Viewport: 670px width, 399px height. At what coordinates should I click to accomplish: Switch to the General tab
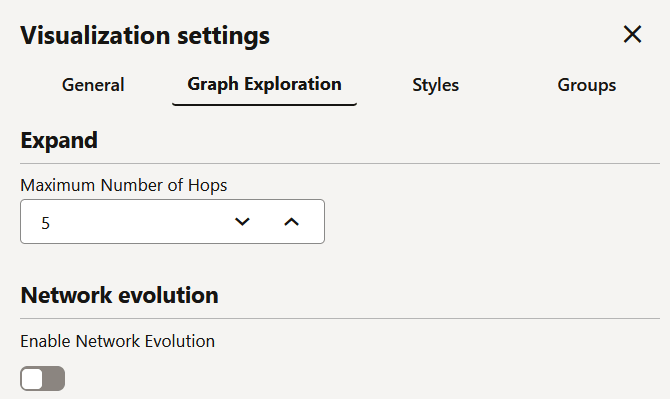pos(93,85)
